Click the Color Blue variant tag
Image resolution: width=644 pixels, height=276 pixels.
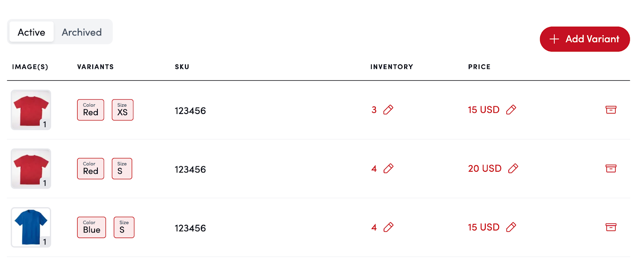(91, 227)
